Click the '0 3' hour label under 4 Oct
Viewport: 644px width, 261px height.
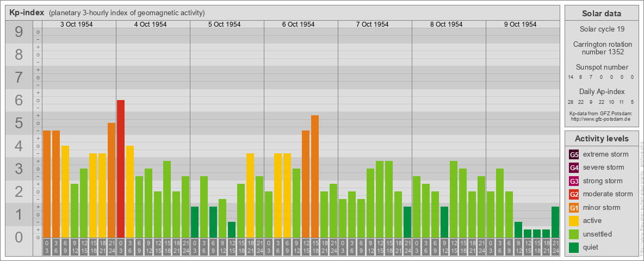[121, 247]
